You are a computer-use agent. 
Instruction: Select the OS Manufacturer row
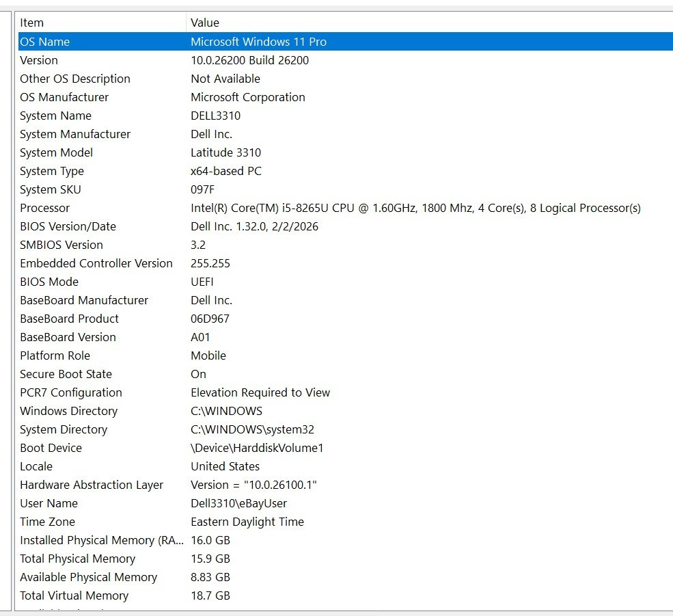(x=346, y=97)
